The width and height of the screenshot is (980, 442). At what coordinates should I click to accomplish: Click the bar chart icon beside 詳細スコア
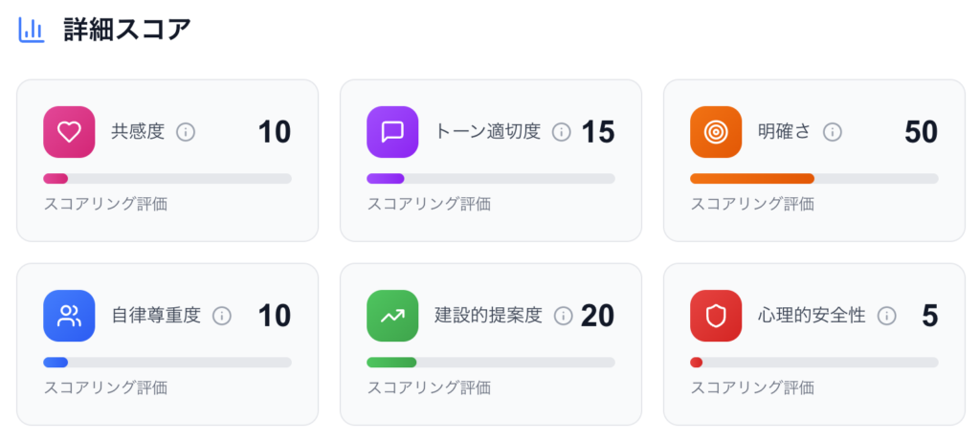(32, 30)
